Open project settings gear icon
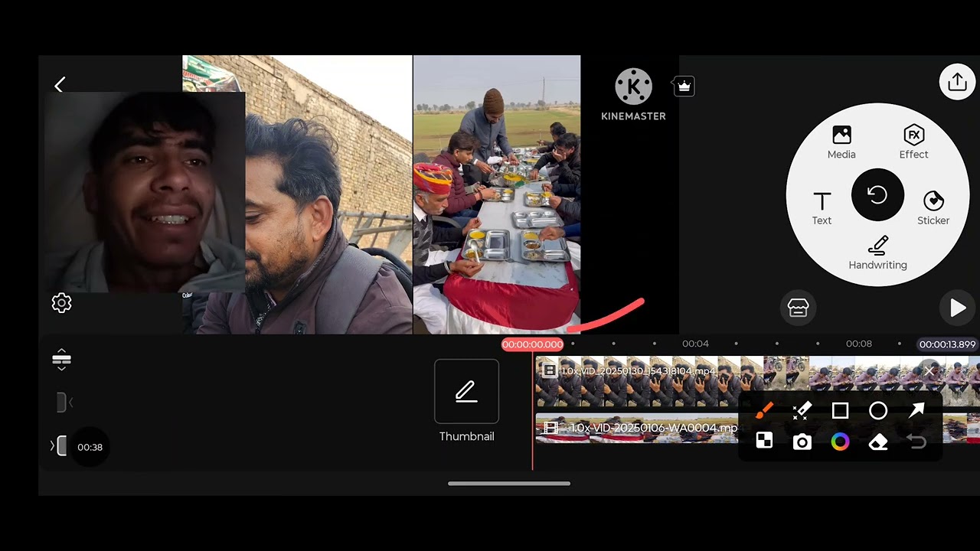Viewport: 980px width, 551px height. (x=61, y=303)
